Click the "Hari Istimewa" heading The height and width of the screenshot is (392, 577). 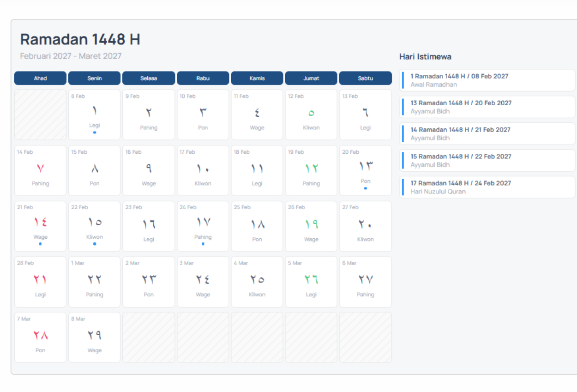point(425,57)
